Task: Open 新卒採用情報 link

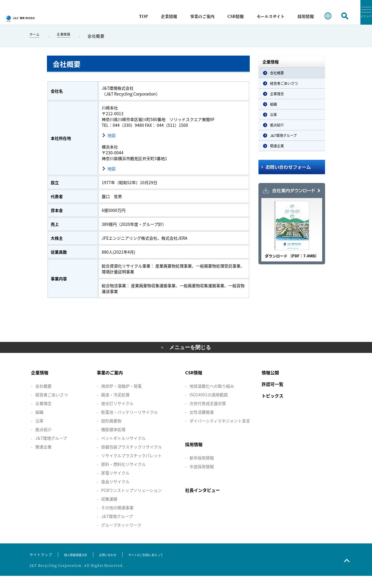Action: coord(202,458)
